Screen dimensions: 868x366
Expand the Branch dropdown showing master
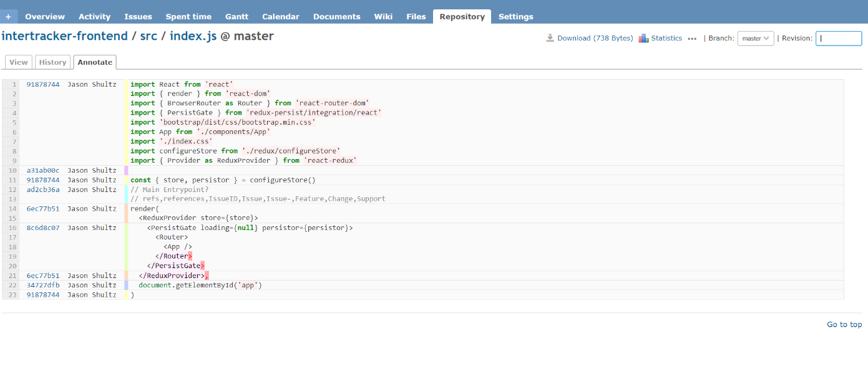coord(756,39)
